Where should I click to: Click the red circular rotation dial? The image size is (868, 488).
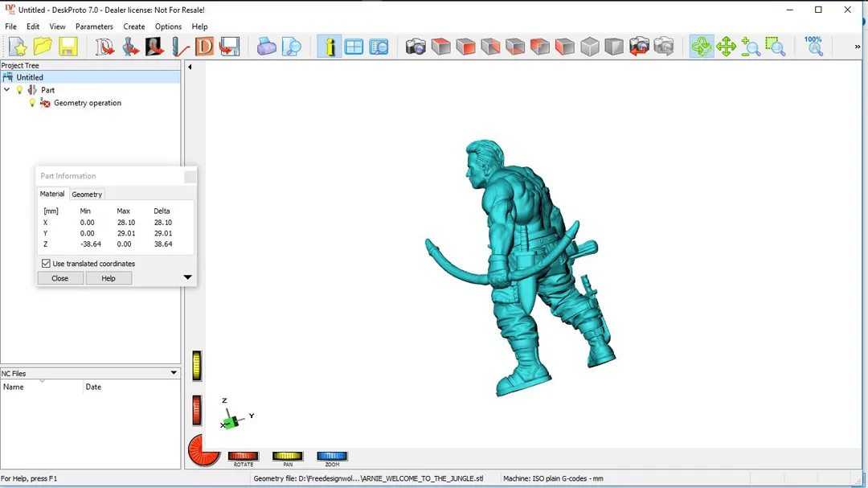tap(203, 449)
